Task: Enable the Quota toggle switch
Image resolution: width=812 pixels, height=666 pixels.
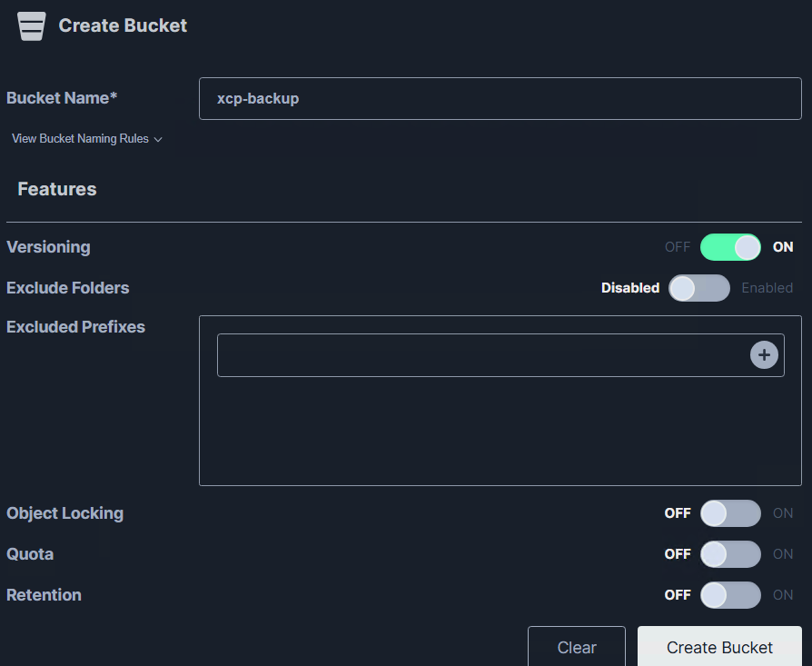Action: (730, 554)
